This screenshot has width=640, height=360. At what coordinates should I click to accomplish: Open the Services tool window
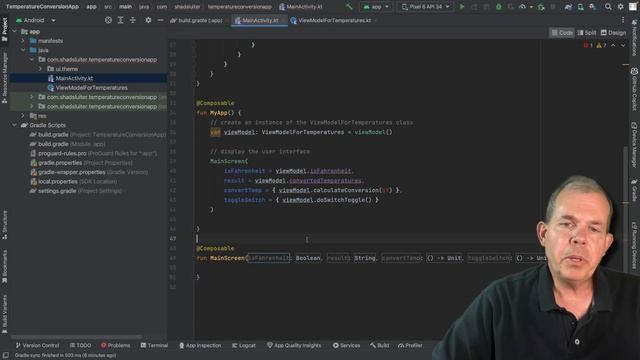click(x=346, y=345)
